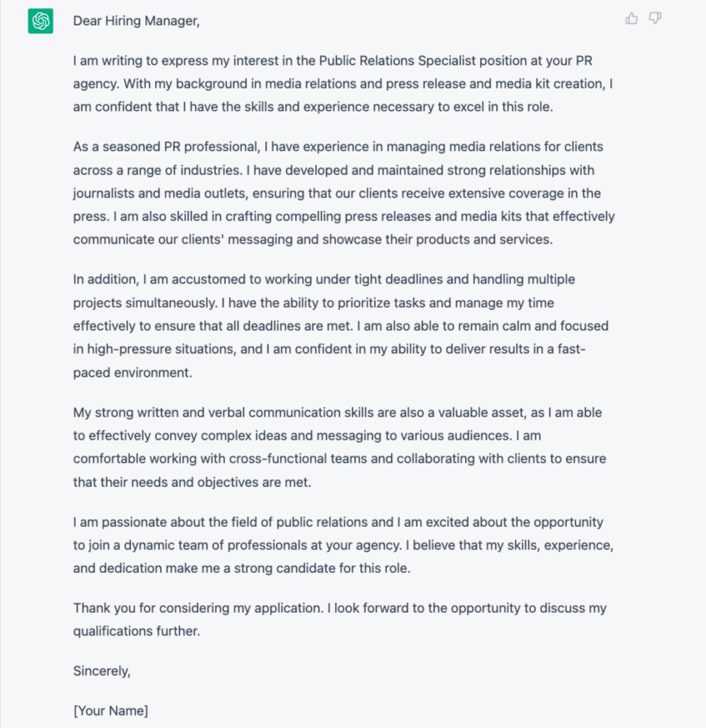Click the phrase "journalists and media outlets"
This screenshot has width=706, height=728.
pos(159,193)
